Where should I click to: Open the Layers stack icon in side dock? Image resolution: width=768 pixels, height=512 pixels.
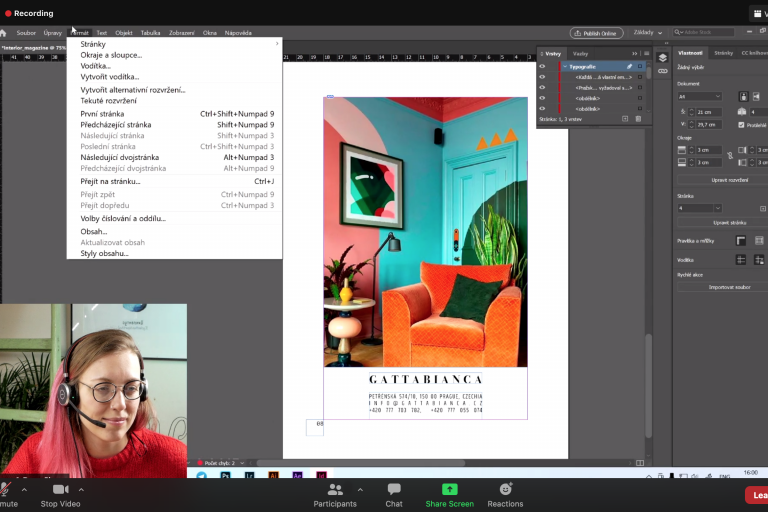pos(662,58)
